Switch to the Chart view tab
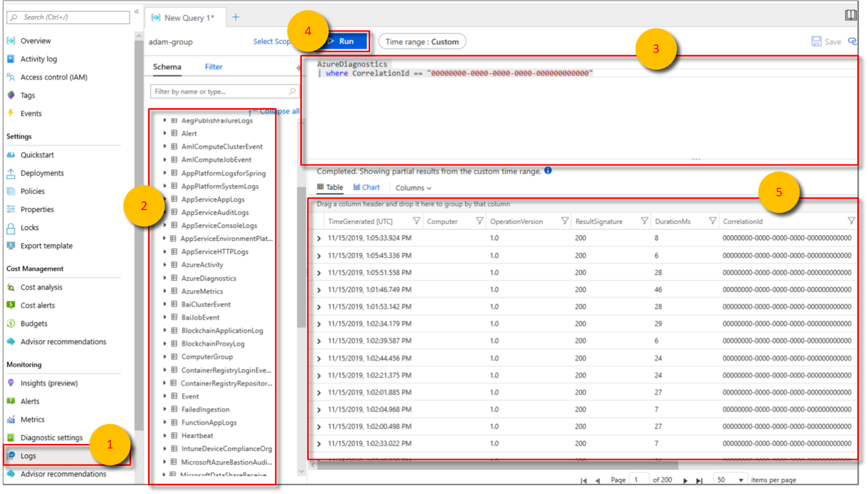The image size is (868, 494). coord(366,187)
